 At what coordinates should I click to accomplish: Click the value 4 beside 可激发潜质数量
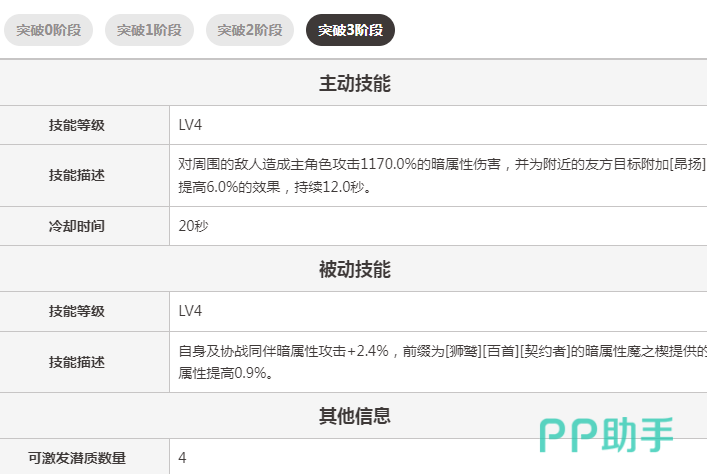coord(183,458)
